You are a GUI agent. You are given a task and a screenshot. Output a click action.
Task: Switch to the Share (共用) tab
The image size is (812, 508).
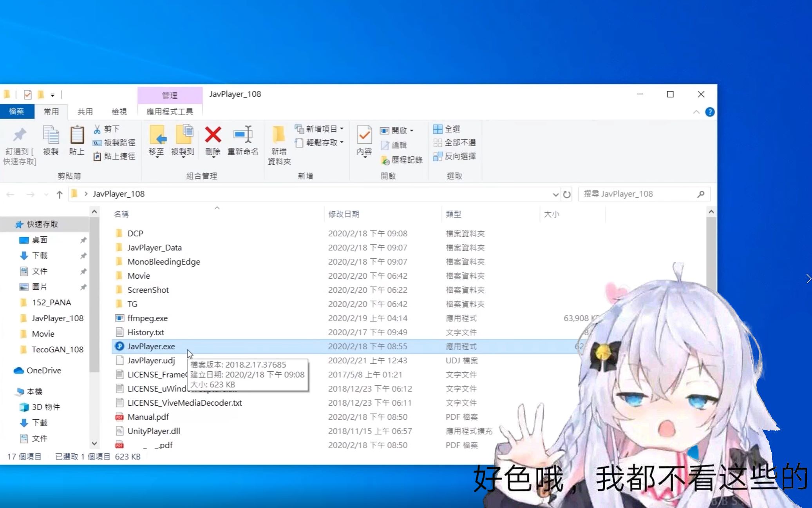click(x=85, y=112)
